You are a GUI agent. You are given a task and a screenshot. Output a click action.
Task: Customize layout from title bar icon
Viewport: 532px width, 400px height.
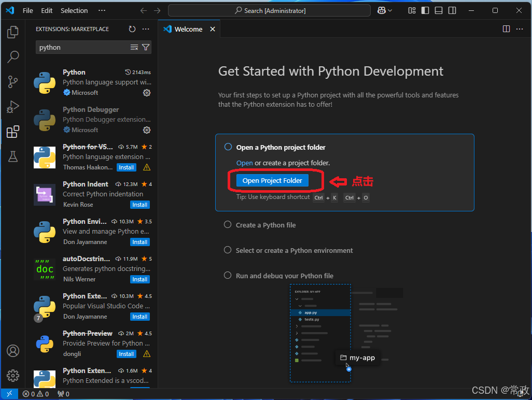click(x=412, y=10)
